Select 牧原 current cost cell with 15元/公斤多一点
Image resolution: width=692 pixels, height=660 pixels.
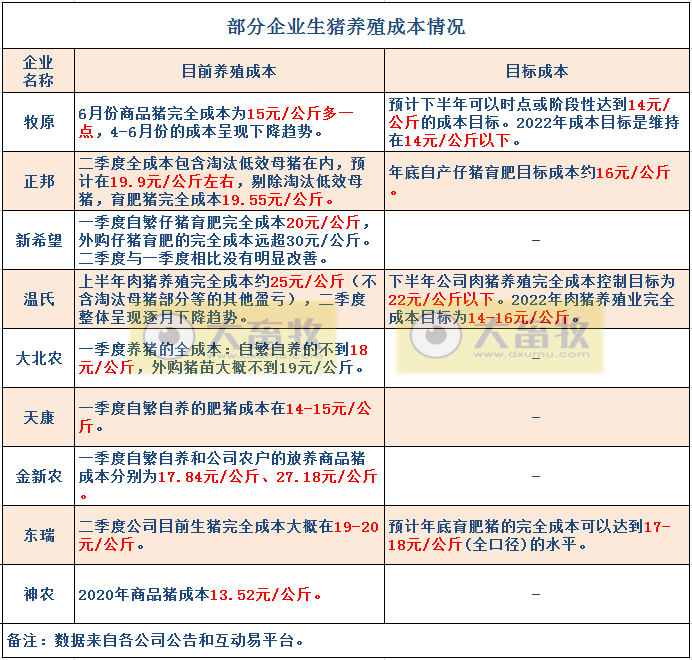click(229, 122)
